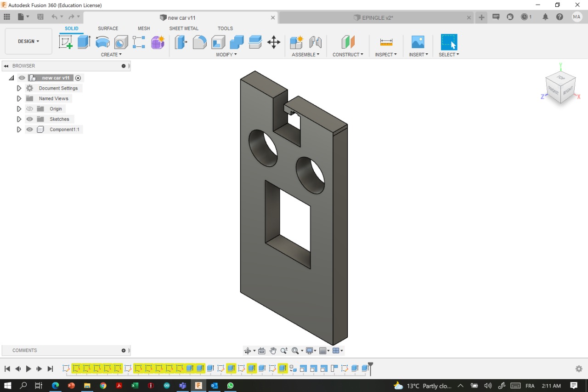The image size is (588, 392).
Task: Open the CONSTRUCT dropdown menu
Action: [x=348, y=55]
